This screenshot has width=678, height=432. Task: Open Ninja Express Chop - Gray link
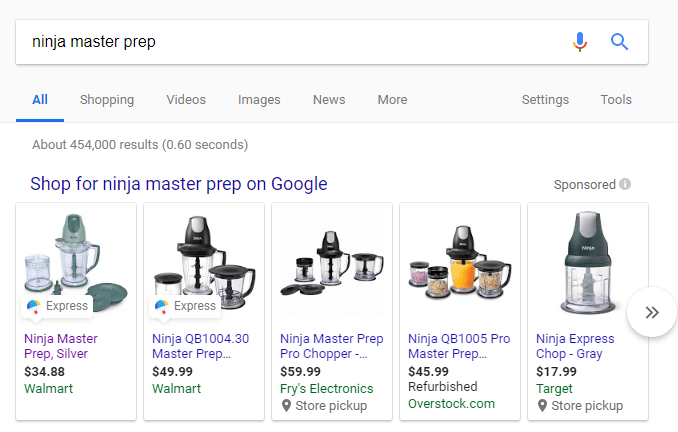[576, 346]
